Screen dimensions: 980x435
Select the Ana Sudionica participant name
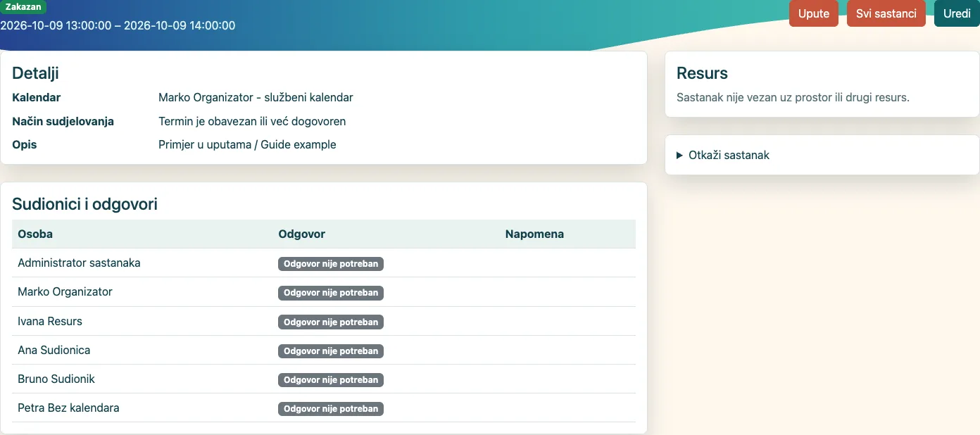coord(54,350)
